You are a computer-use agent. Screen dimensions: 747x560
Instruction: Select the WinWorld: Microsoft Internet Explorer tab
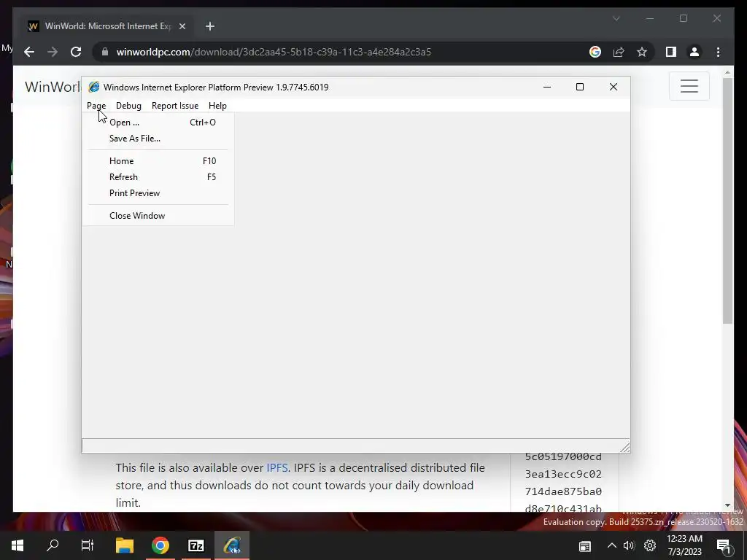[x=107, y=26]
